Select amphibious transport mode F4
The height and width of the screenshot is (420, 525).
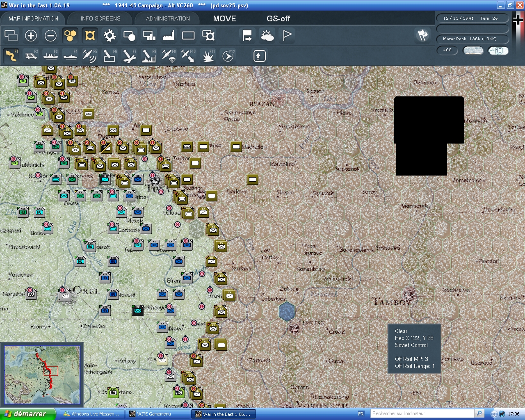click(70, 55)
